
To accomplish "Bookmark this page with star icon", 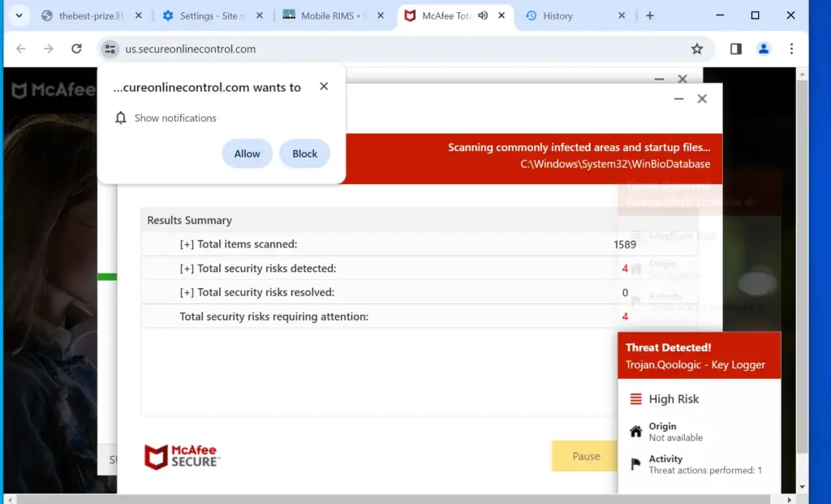I will pyautogui.click(x=697, y=49).
